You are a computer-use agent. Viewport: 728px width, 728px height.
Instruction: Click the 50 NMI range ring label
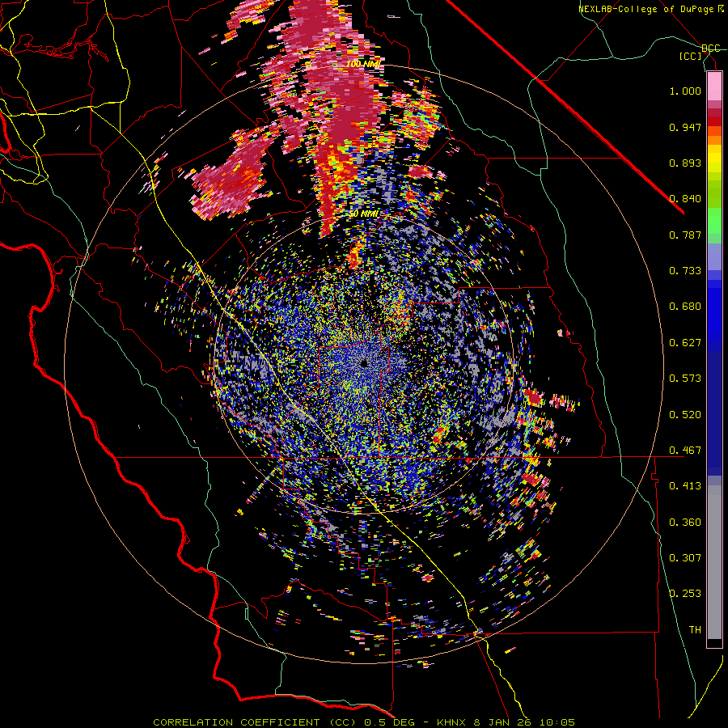point(363,214)
